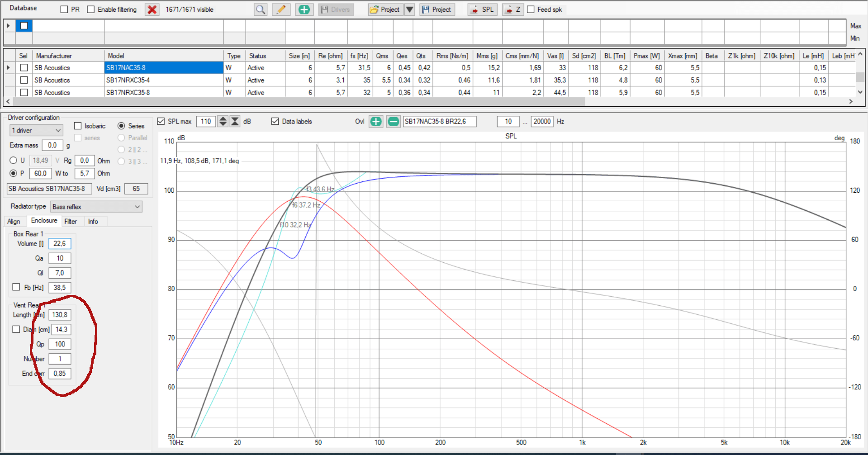Image resolution: width=868 pixels, height=455 pixels.
Task: Toggle the Isobaric checkbox
Action: (x=78, y=126)
